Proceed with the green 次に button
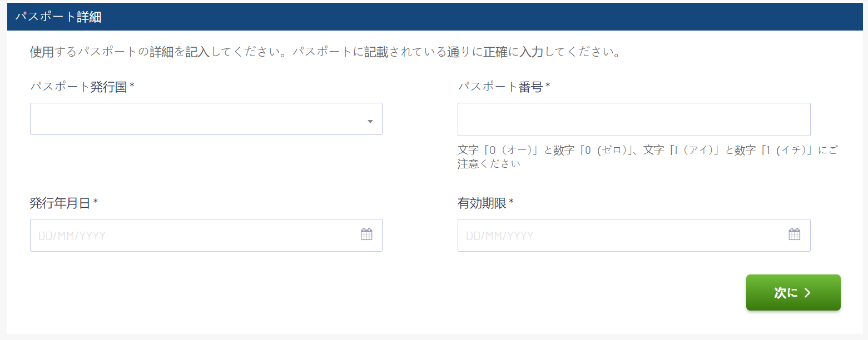The height and width of the screenshot is (340, 868). click(x=793, y=293)
